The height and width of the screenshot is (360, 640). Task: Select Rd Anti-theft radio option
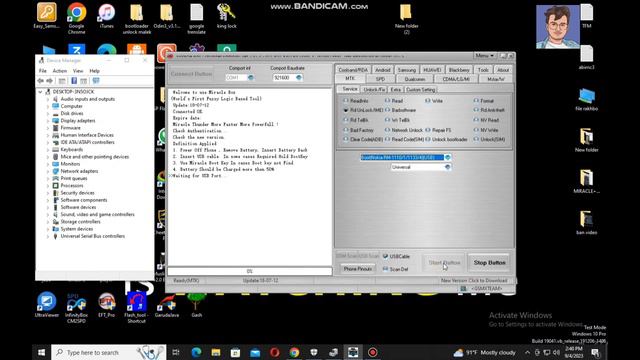[x=489, y=110]
